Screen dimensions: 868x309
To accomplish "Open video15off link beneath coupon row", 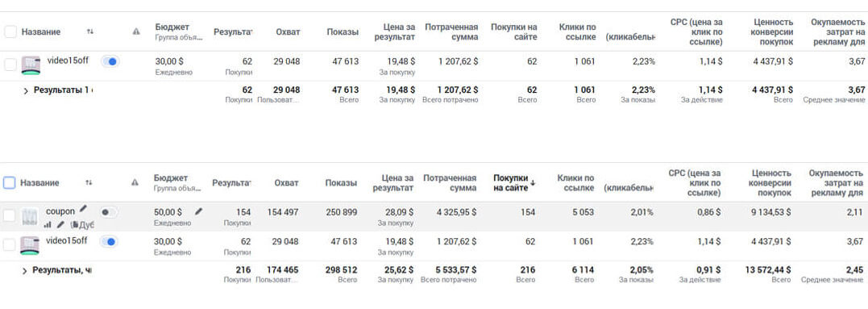I will 66,241.
